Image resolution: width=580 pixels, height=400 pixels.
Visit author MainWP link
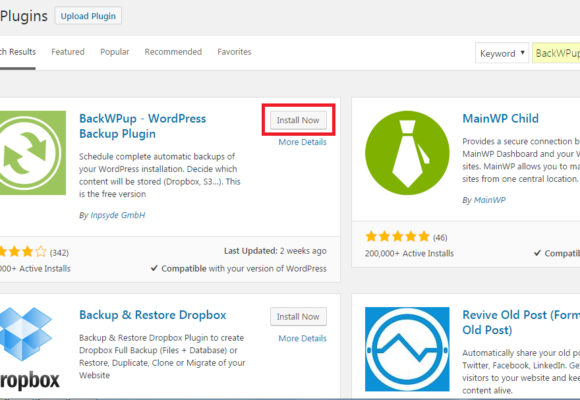489,200
